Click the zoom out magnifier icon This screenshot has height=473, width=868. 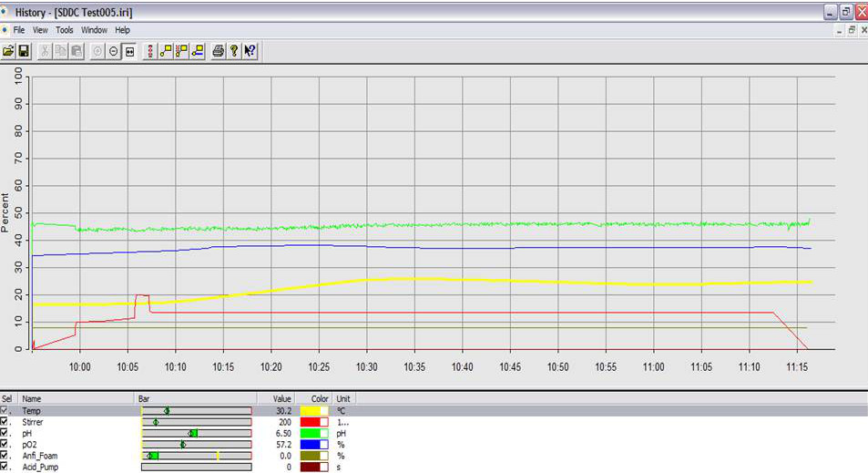[114, 51]
